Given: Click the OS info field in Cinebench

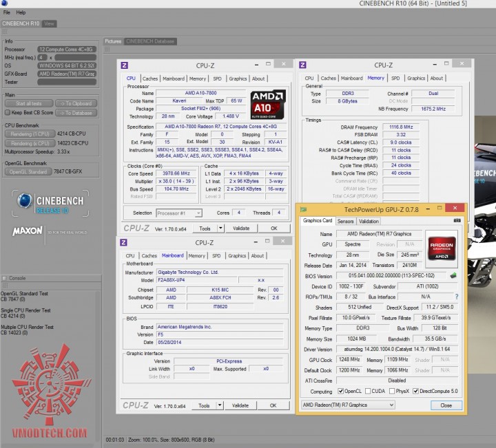Looking at the screenshot, I should point(67,65).
